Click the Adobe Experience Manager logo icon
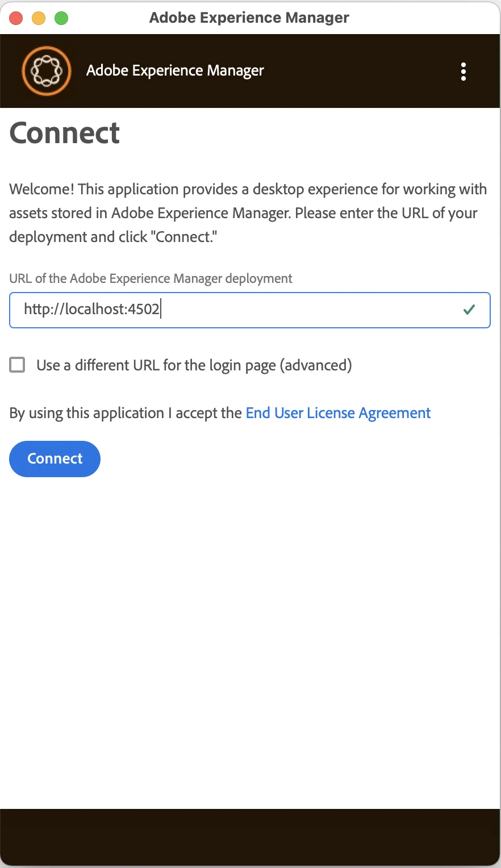The width and height of the screenshot is (501, 868). point(47,71)
